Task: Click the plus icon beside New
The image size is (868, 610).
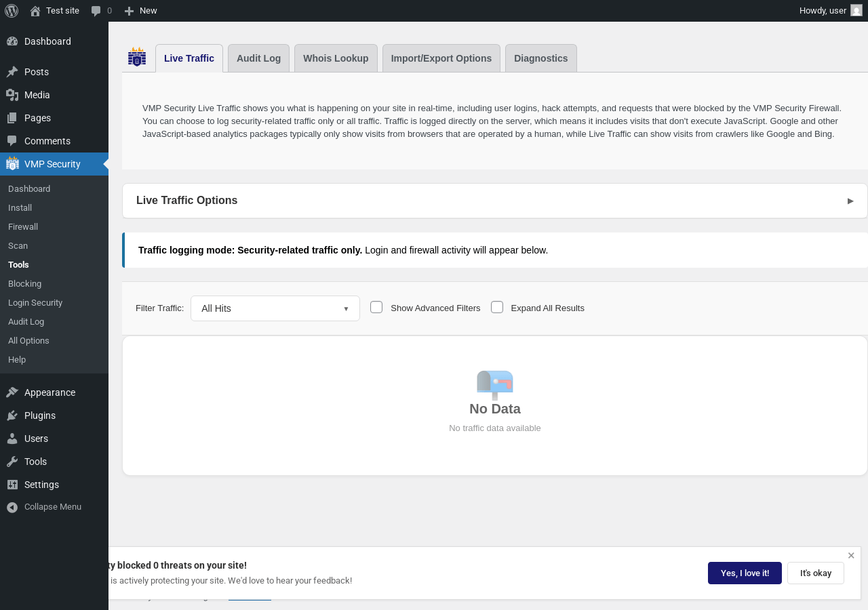Action: 129,11
